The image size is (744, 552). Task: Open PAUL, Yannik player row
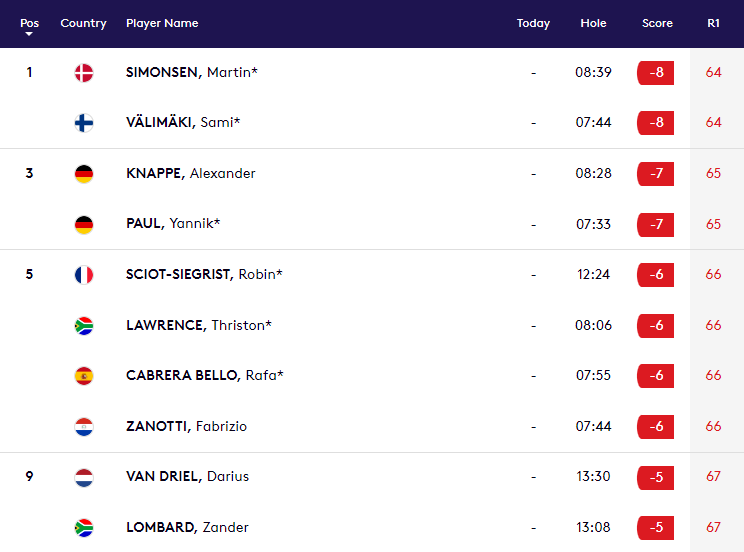tap(372, 224)
